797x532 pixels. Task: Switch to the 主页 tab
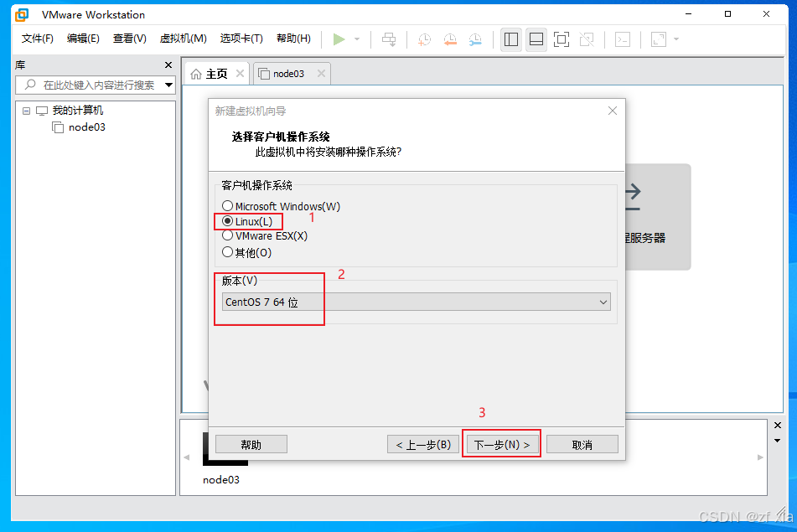216,74
